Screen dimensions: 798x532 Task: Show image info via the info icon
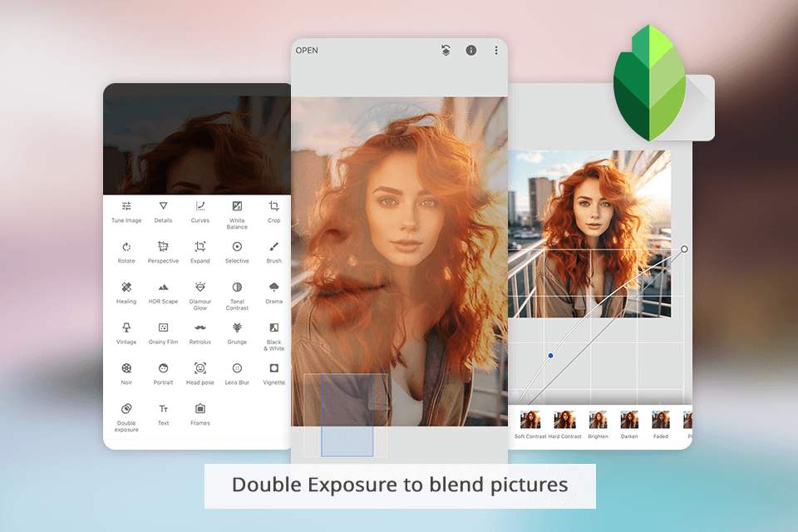471,50
